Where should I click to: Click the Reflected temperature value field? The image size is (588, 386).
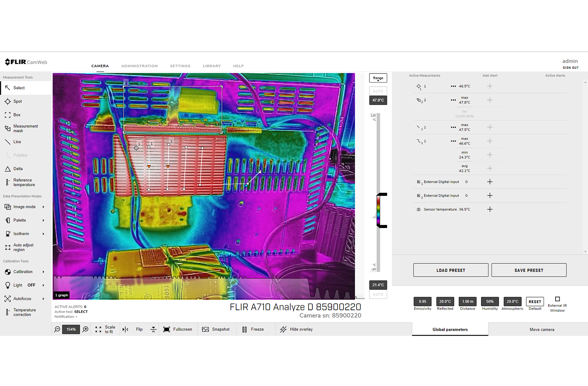click(x=445, y=302)
